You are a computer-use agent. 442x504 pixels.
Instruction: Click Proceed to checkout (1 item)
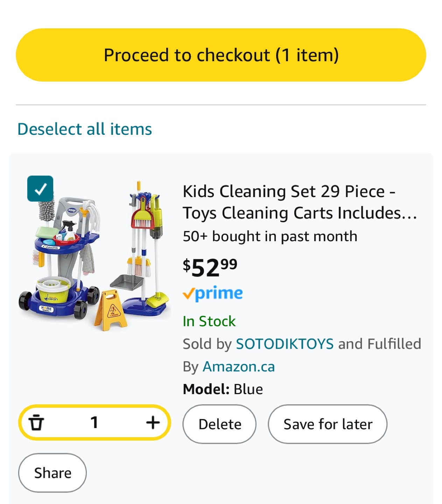[221, 55]
